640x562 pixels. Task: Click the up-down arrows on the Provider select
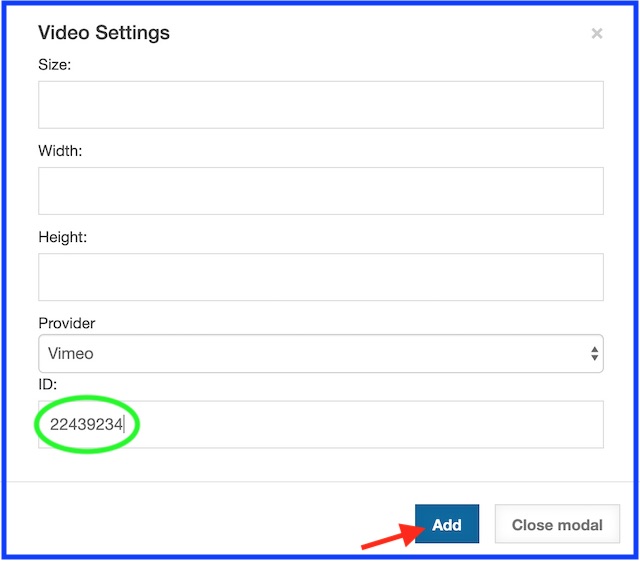pyautogui.click(x=594, y=353)
